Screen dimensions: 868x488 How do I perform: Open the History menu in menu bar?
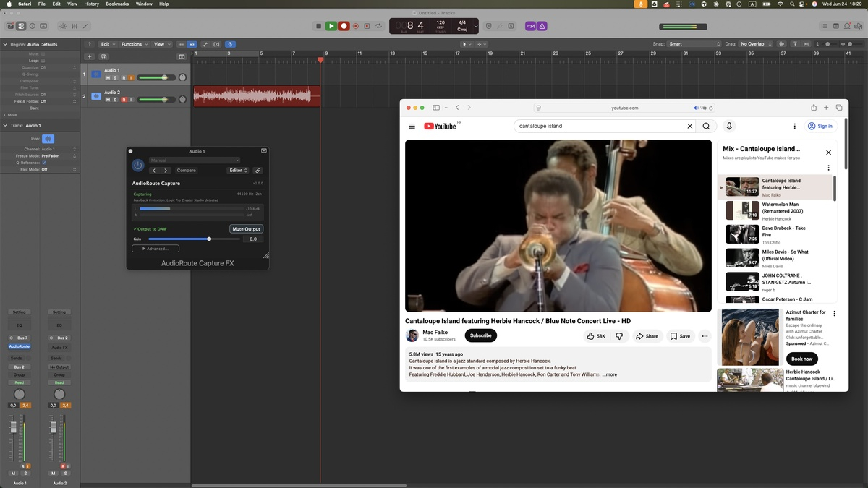92,4
